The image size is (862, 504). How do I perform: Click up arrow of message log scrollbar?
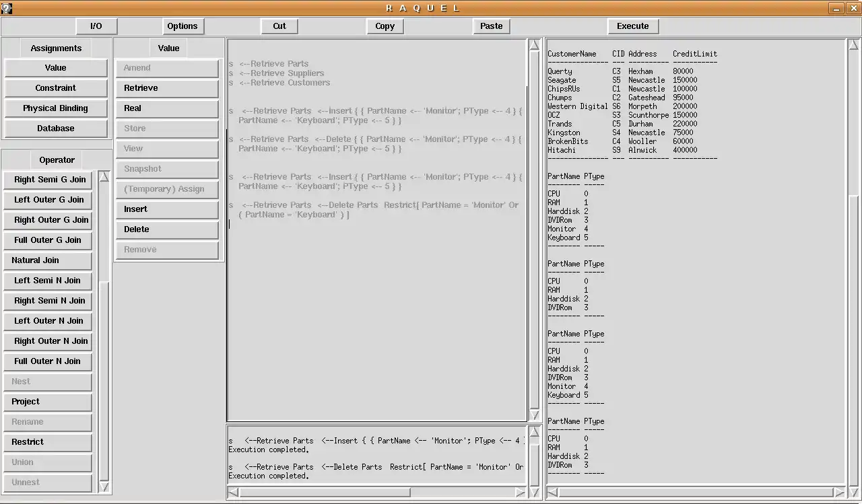535,432
